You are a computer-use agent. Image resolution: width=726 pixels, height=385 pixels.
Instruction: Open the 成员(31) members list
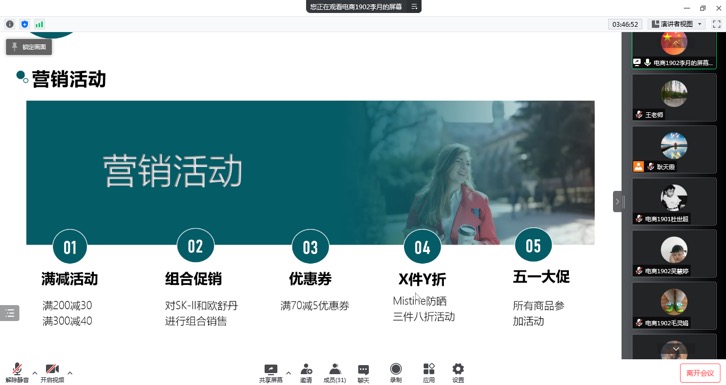335,373
